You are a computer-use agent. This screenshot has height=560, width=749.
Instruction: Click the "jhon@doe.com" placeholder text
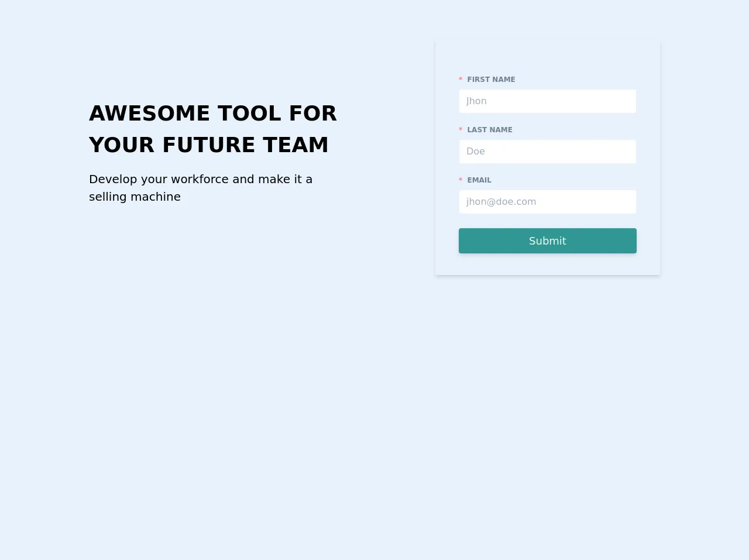tap(501, 202)
